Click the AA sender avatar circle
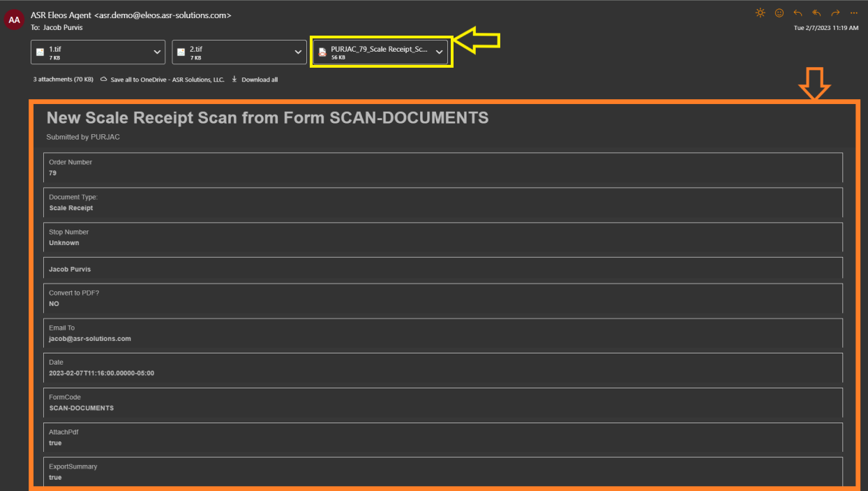The width and height of the screenshot is (868, 491). click(x=14, y=20)
